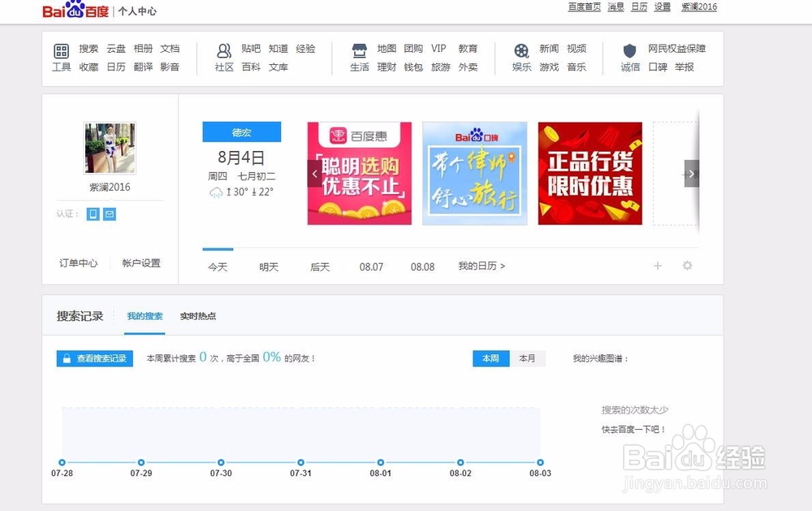812x511 pixels.
Task: Open the 百科 community link
Action: coord(251,67)
